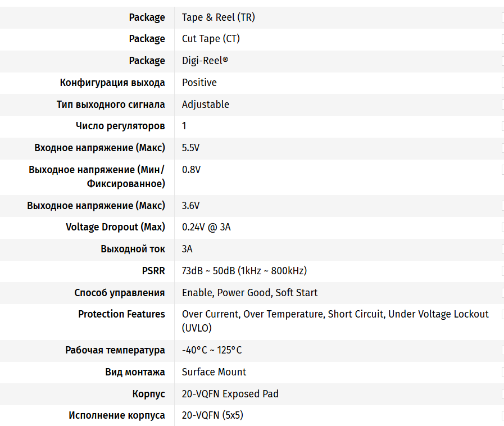Click the 'Enable, Power Good, Soft Start' value
This screenshot has width=504, height=426.
[x=249, y=293]
